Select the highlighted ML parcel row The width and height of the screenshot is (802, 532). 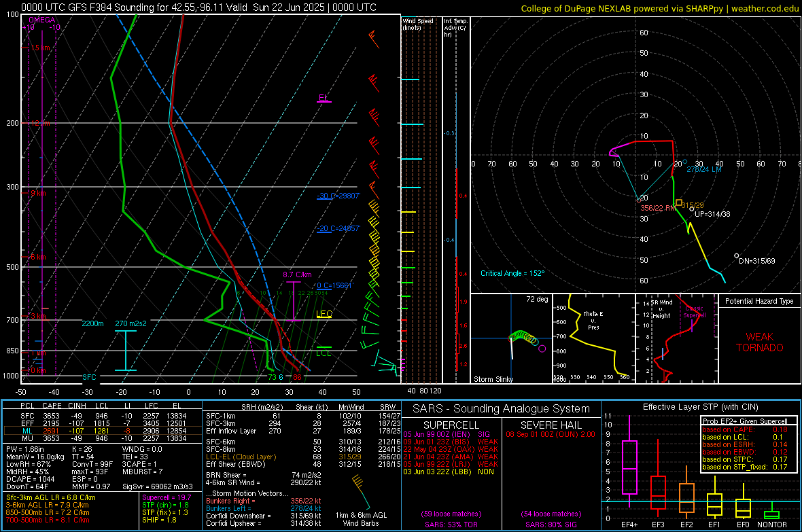(x=103, y=431)
